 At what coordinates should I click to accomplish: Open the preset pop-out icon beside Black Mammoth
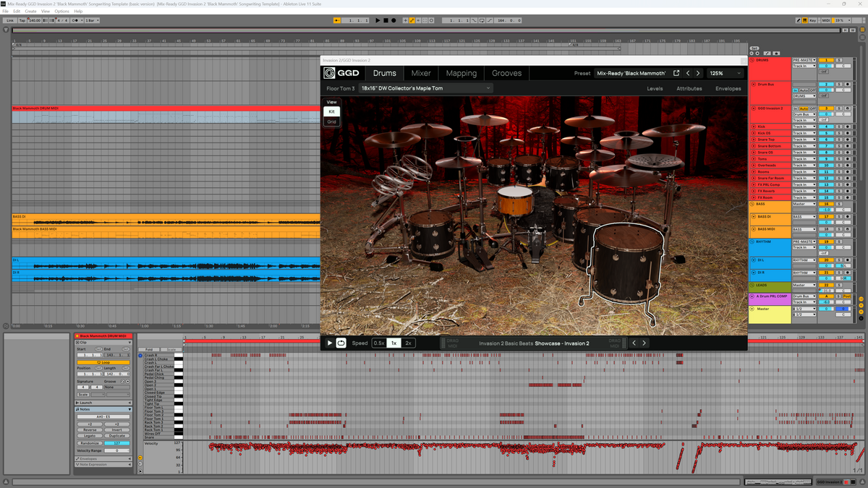tap(676, 73)
